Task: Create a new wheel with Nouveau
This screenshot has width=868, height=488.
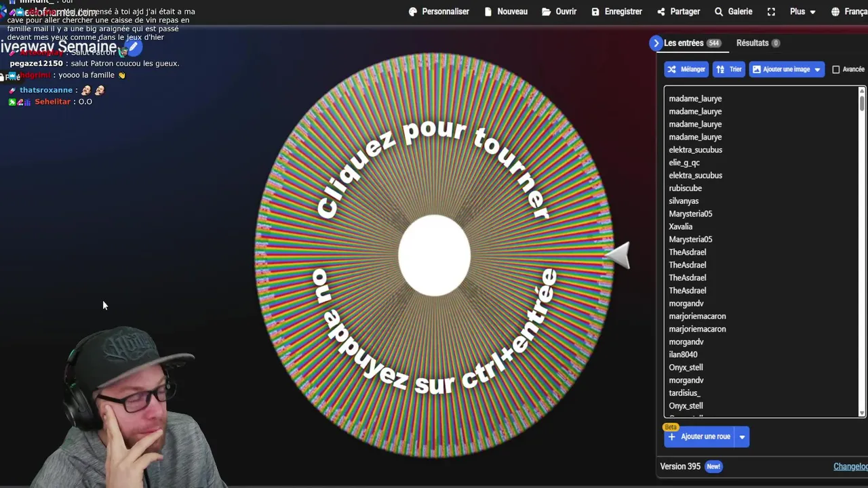Action: tap(505, 12)
